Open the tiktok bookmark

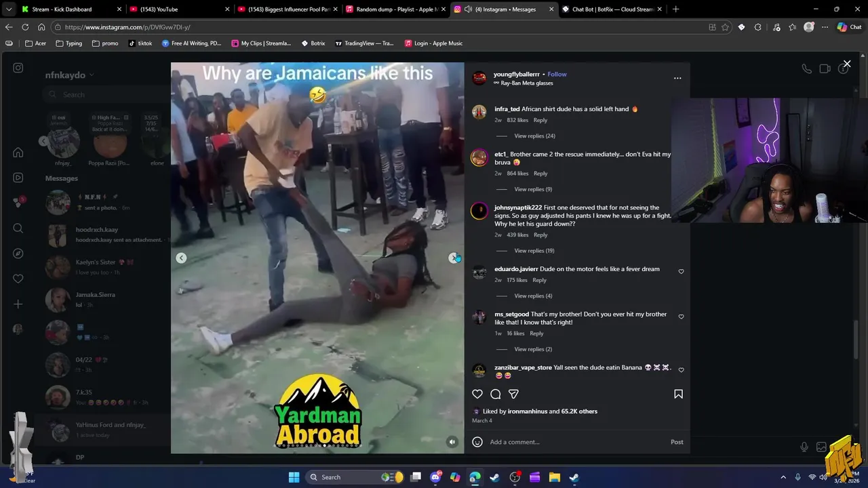[x=140, y=43]
